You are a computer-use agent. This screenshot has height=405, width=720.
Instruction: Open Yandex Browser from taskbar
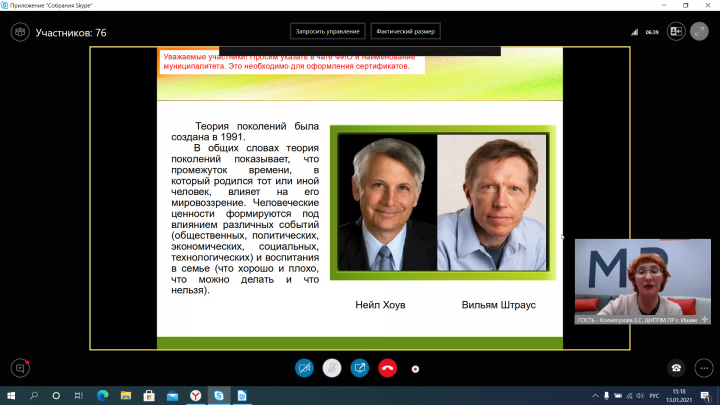(x=195, y=395)
